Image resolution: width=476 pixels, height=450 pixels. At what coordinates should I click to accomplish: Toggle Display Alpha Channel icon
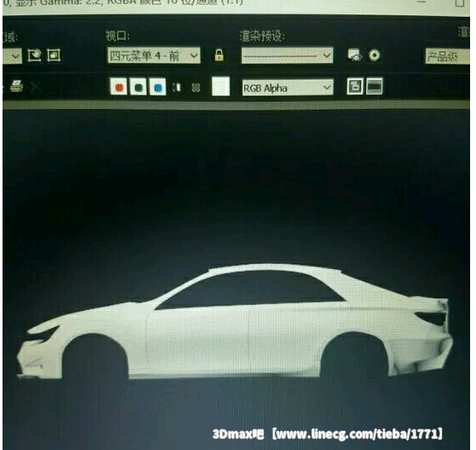pos(176,88)
